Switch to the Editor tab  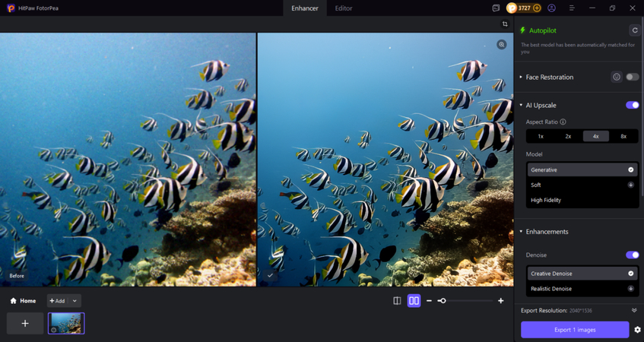tap(344, 8)
